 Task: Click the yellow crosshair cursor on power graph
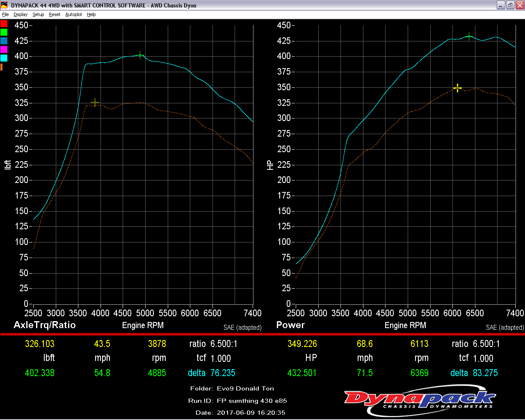pos(457,88)
